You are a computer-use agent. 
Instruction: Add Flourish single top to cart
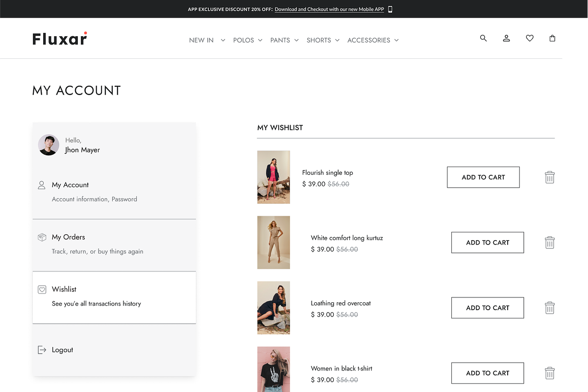(x=483, y=177)
